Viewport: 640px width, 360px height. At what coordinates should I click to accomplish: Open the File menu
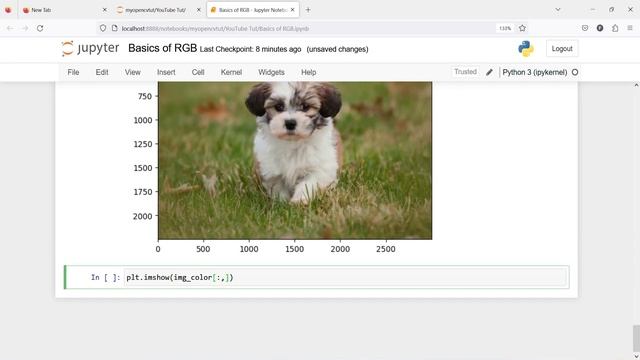(x=73, y=72)
